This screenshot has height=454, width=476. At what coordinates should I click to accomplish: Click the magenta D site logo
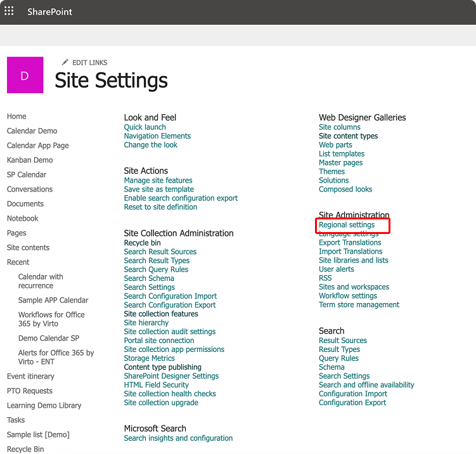pos(25,75)
